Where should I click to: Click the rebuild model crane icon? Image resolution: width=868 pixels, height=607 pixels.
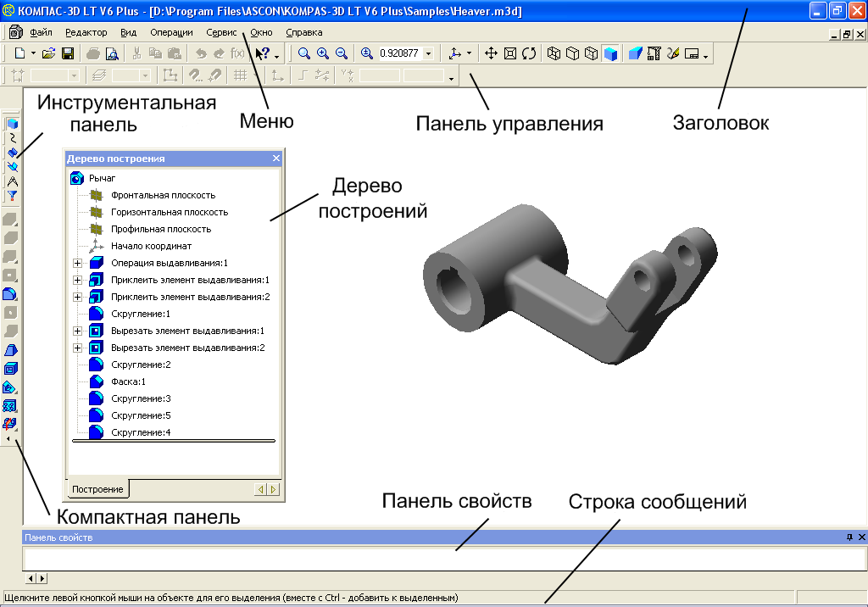coord(654,53)
